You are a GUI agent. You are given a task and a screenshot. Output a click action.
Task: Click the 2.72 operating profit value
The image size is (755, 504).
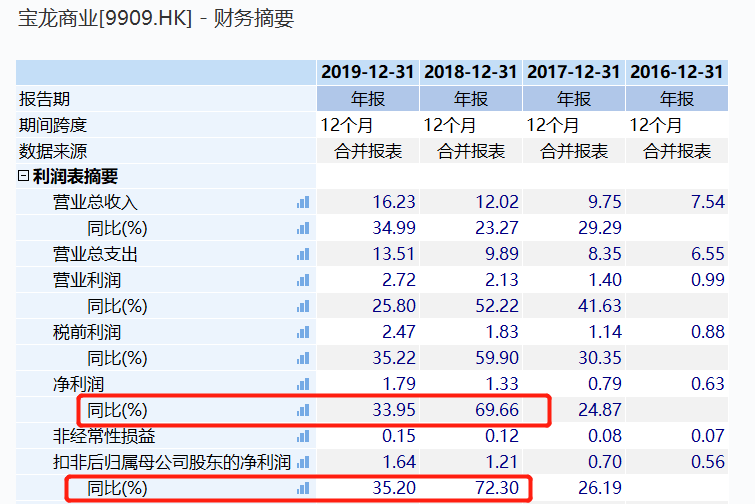coord(399,280)
